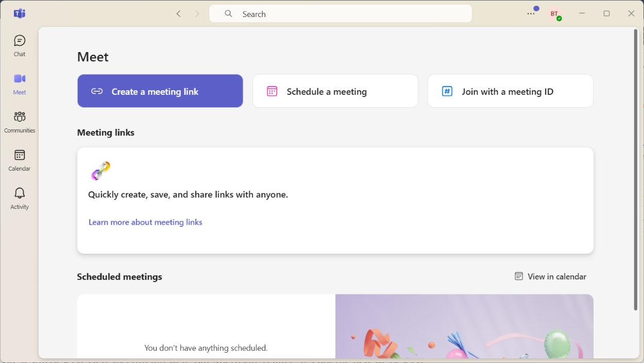The width and height of the screenshot is (644, 363).
Task: Open Learn more about meeting links
Action: click(x=145, y=222)
